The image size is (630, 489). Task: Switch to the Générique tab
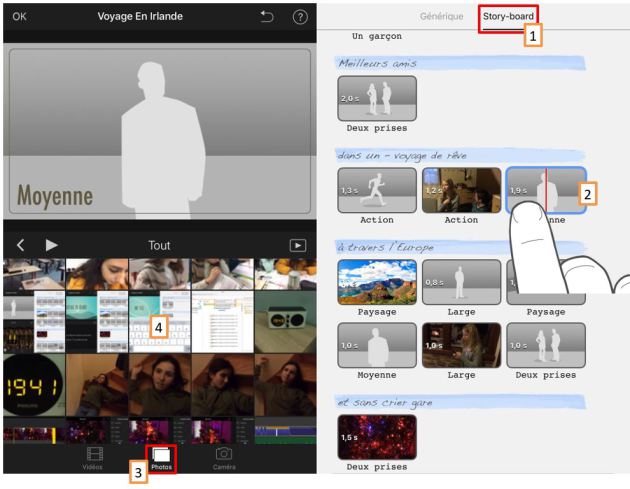point(441,16)
